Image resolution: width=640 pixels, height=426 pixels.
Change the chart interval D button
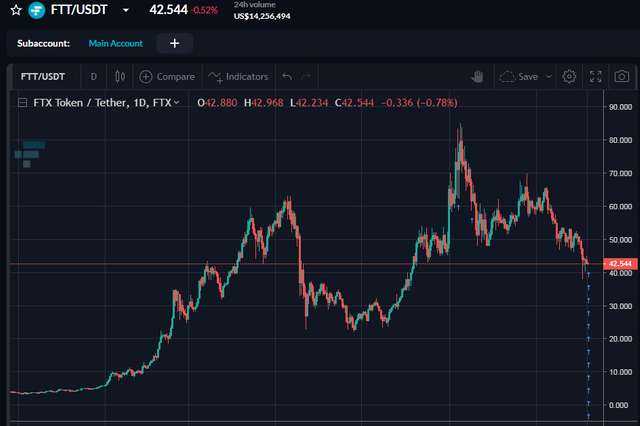(x=93, y=77)
